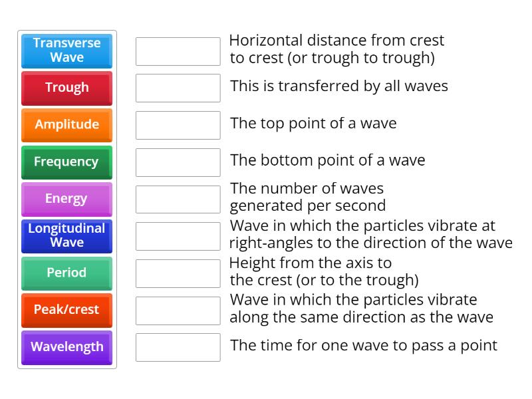Click the red Trough tile
Viewport: 532px width, 399px height.
tap(66, 88)
